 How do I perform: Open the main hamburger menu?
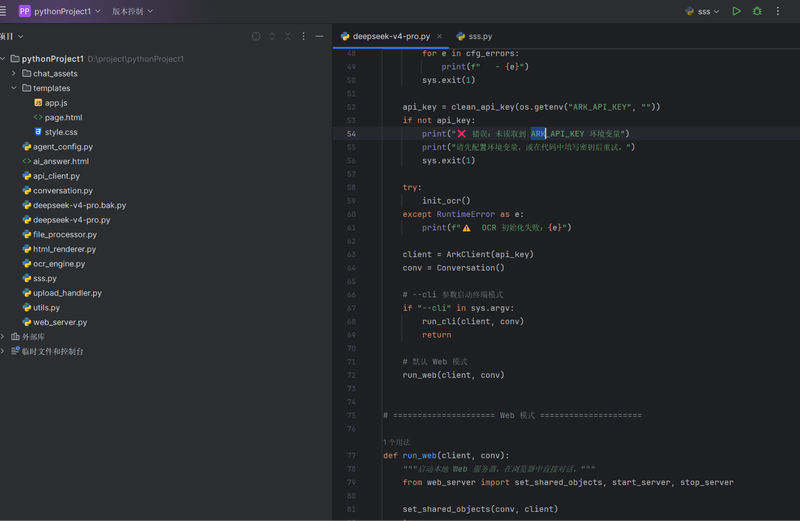[3, 11]
